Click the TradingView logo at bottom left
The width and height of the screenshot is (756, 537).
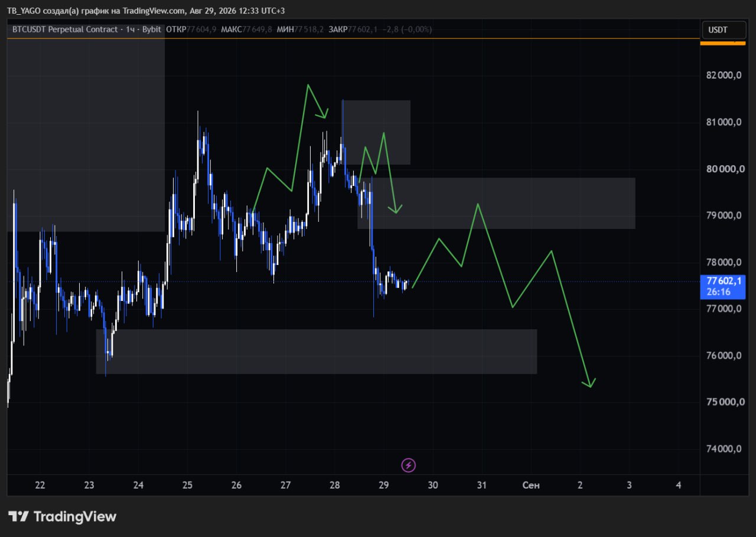(62, 516)
